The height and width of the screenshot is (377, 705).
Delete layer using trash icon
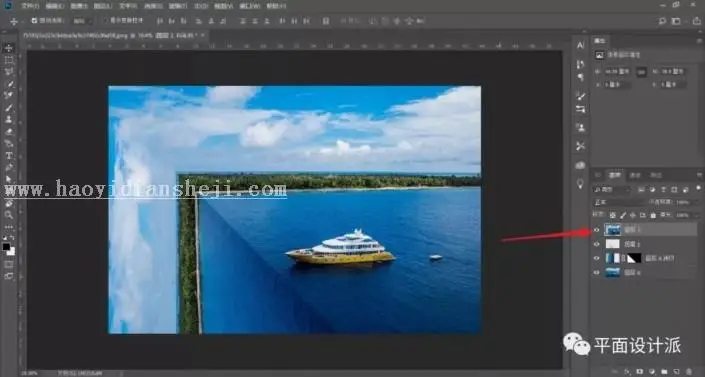[689, 372]
